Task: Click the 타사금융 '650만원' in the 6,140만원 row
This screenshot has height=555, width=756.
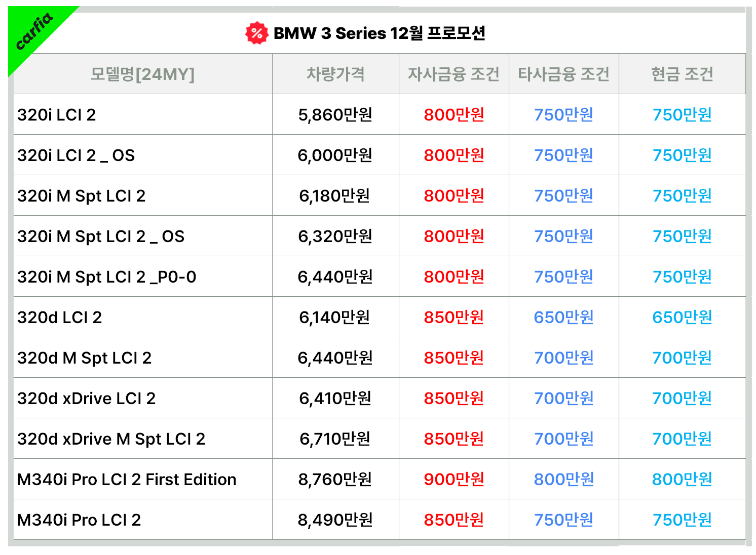Action: point(563,318)
